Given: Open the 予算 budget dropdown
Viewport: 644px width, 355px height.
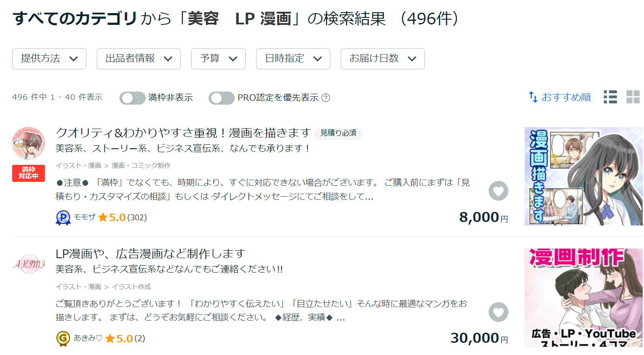Looking at the screenshot, I should click(218, 59).
